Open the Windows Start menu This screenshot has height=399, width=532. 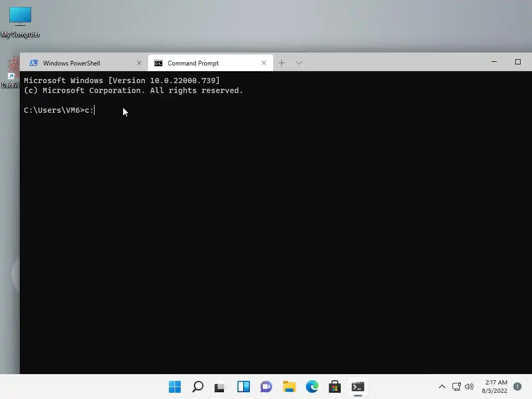coord(175,387)
